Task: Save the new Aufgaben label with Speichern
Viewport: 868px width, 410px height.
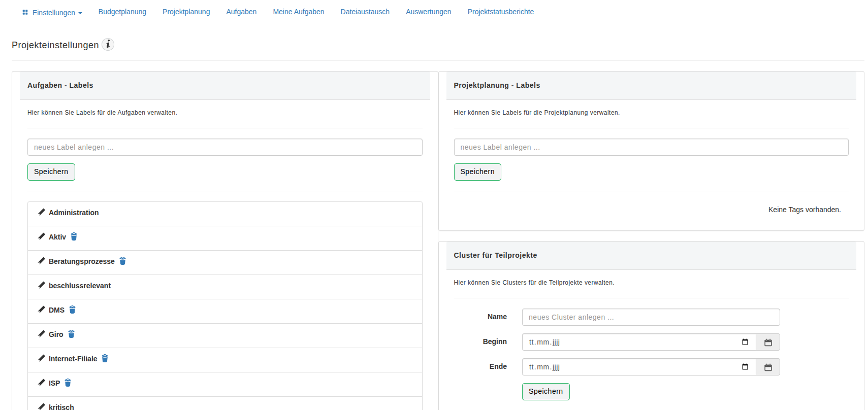Action: (51, 172)
